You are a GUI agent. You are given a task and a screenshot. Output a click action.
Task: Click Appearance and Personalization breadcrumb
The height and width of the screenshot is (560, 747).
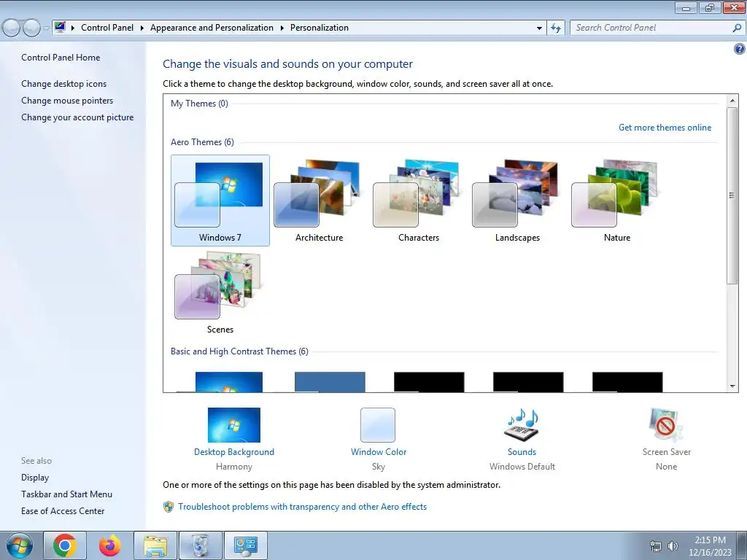click(x=212, y=28)
